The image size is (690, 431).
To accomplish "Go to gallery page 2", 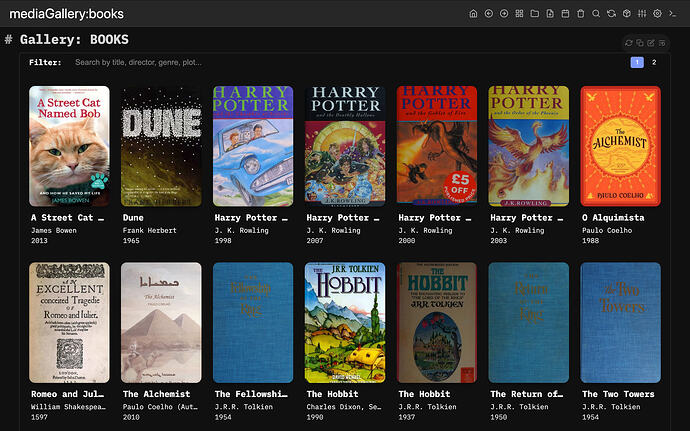I will tap(654, 63).
